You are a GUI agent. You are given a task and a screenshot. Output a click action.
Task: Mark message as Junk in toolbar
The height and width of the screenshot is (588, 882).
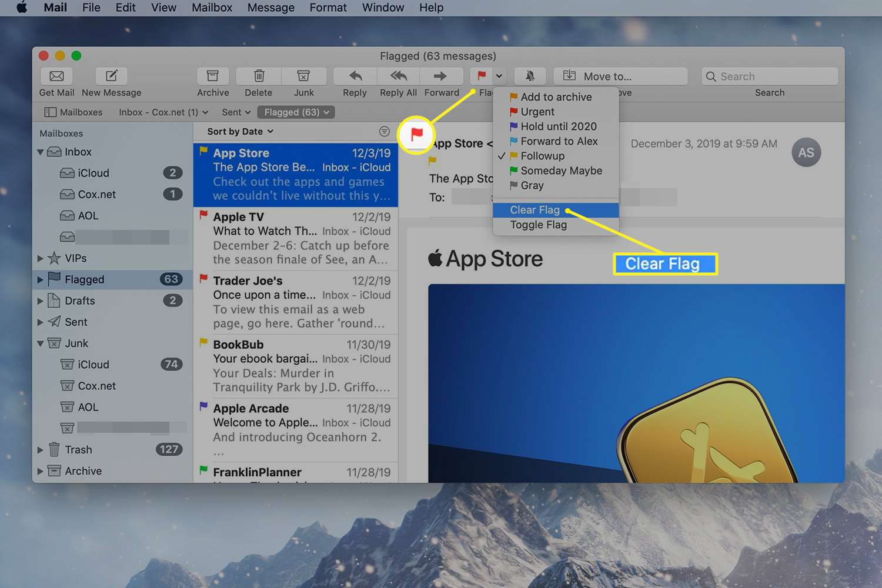pyautogui.click(x=304, y=76)
